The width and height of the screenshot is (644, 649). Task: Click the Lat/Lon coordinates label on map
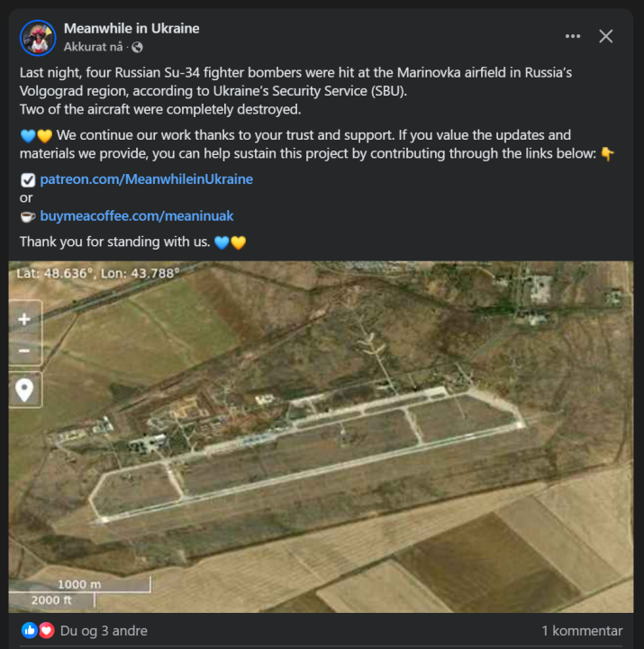click(x=97, y=271)
